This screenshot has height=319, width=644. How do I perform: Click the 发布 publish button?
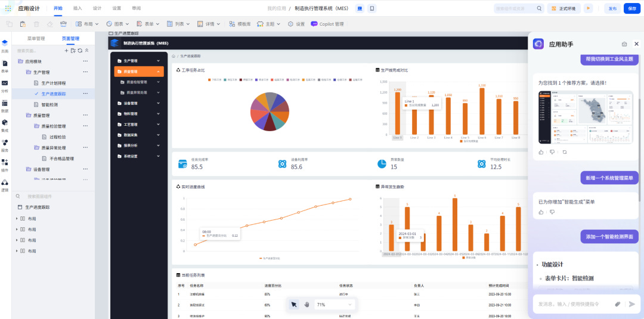point(612,8)
